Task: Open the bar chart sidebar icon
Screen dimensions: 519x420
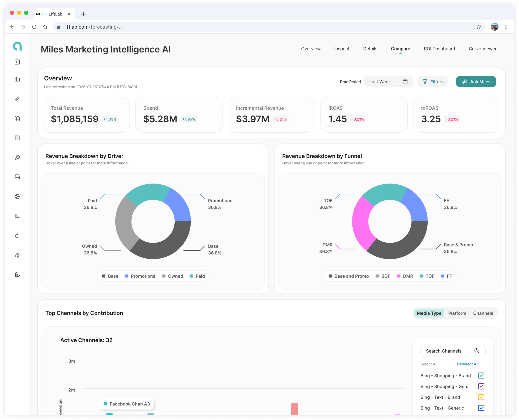Action: (17, 79)
